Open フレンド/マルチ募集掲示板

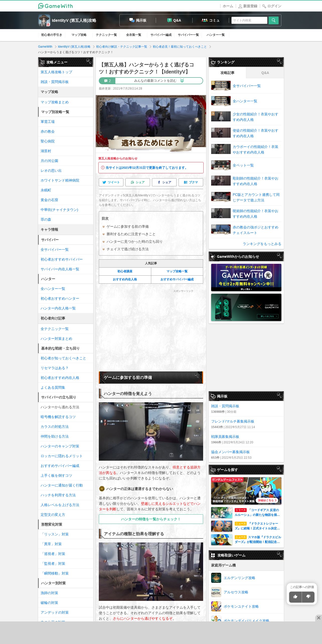tap(233, 421)
